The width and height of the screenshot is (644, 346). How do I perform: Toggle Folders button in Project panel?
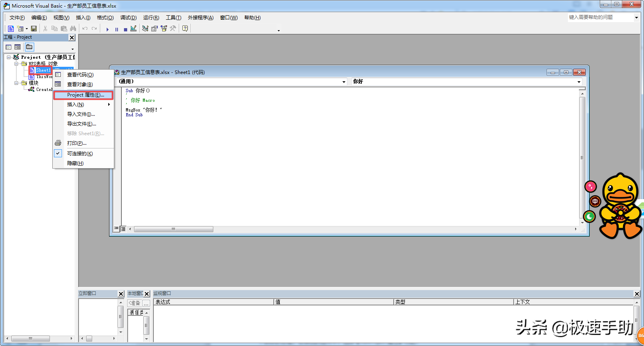coord(29,47)
